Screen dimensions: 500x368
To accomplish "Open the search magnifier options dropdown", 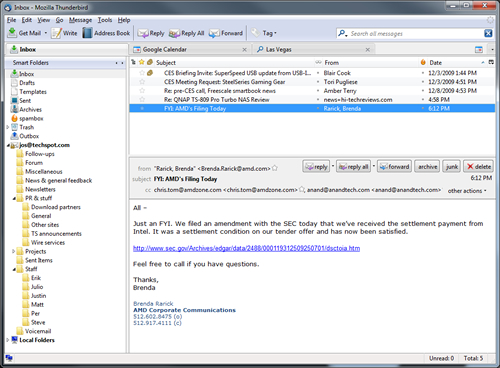I will tap(343, 33).
